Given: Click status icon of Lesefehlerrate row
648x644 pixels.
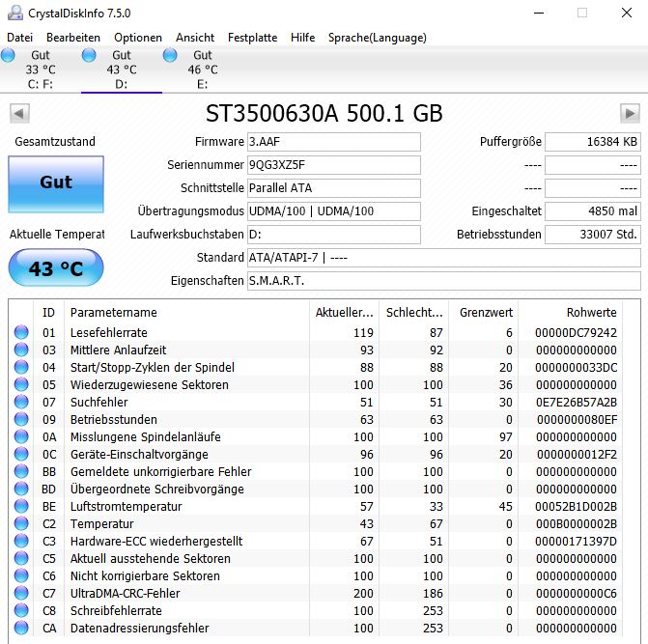Looking at the screenshot, I should 21,332.
